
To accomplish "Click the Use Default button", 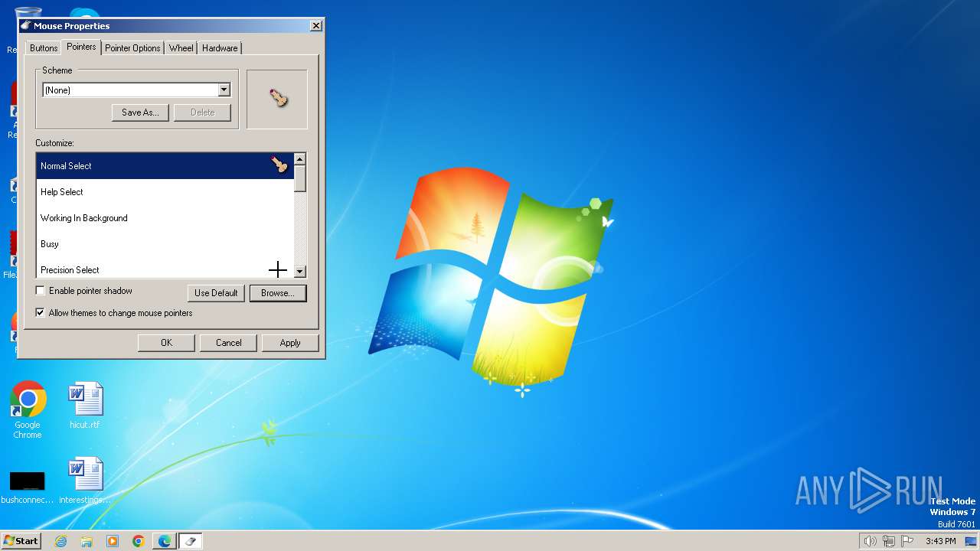I will pos(216,293).
